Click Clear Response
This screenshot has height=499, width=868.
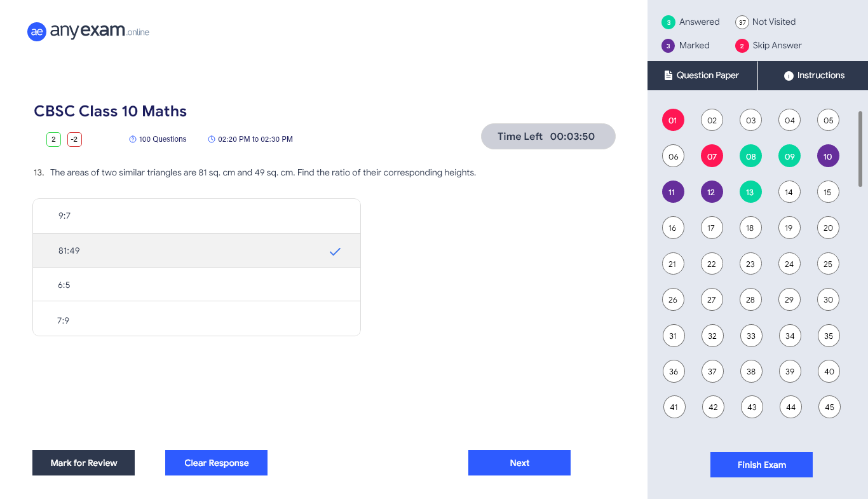tap(216, 462)
